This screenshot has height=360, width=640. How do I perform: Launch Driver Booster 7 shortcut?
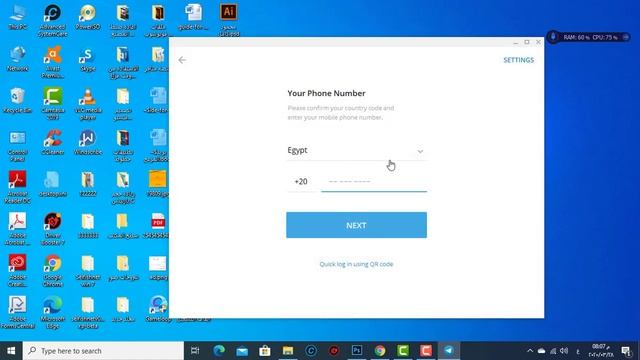(53, 229)
